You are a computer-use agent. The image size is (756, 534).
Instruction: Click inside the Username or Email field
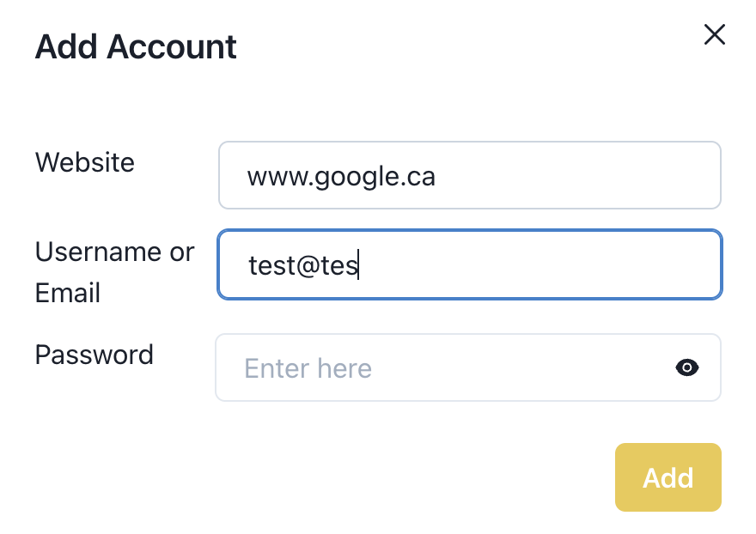[x=470, y=264]
